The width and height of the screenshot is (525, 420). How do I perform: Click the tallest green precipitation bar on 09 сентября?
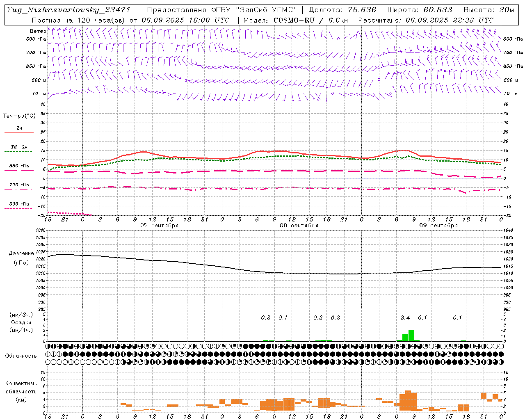(x=411, y=336)
